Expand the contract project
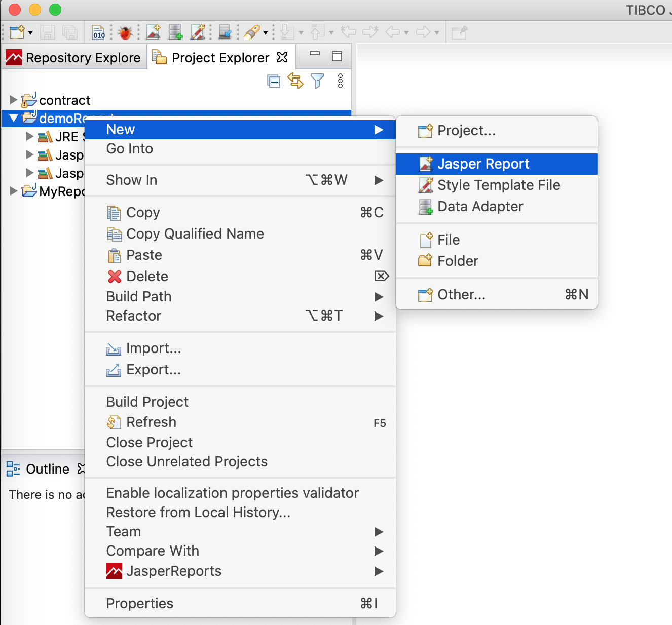The image size is (672, 625). point(12,100)
